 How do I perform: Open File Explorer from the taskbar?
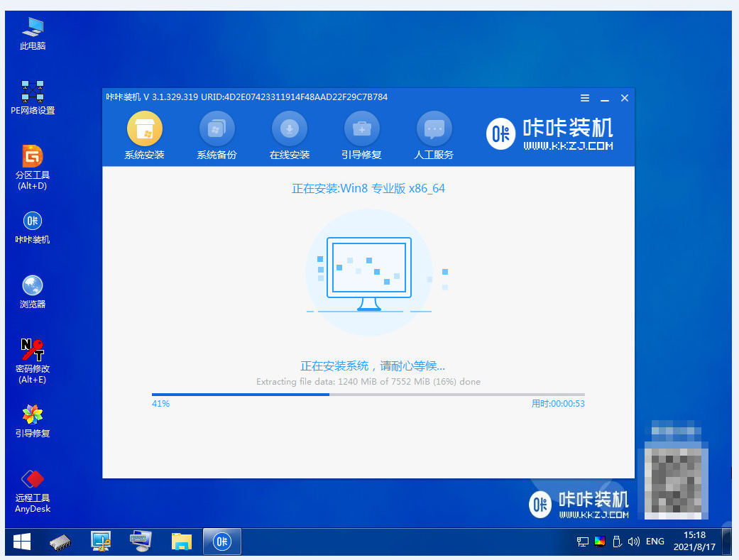coord(182,542)
